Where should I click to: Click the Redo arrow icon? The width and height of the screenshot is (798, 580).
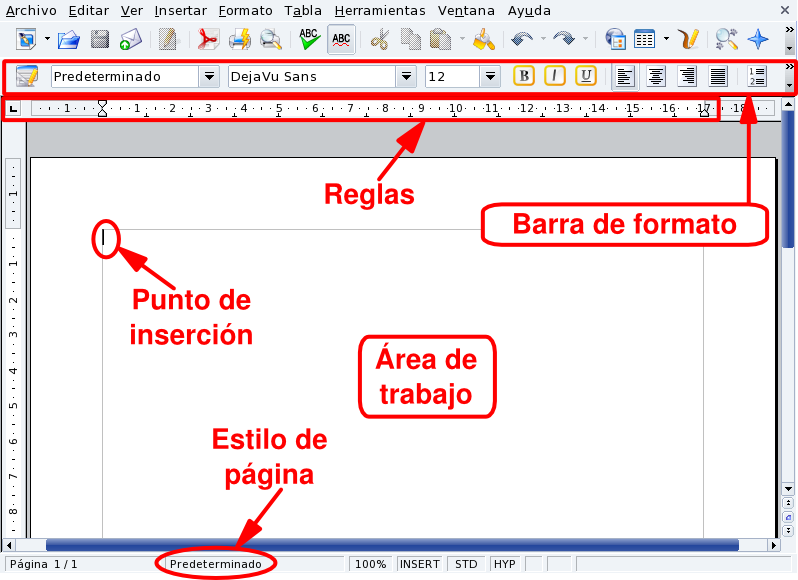[564, 39]
